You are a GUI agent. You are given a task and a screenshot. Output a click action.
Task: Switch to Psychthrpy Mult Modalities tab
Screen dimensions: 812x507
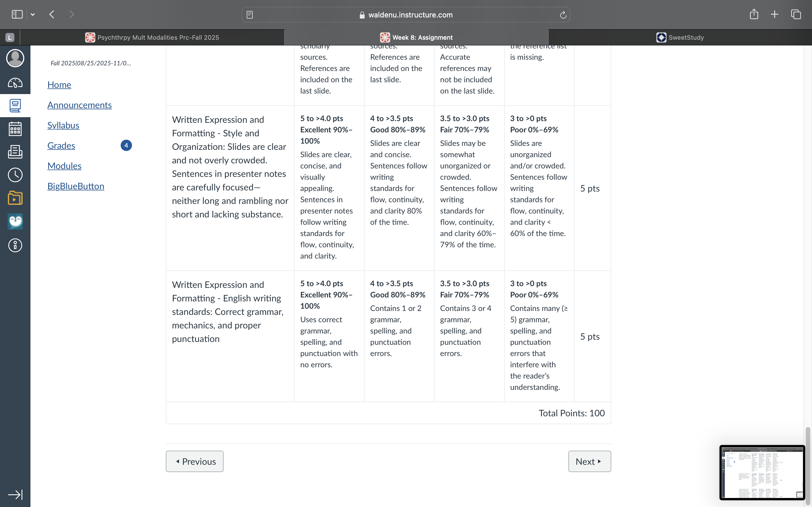152,37
